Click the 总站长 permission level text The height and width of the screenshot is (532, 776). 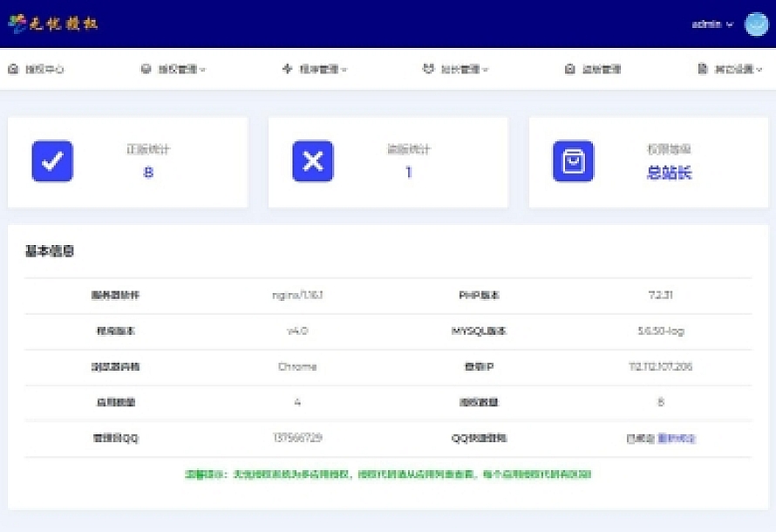669,173
